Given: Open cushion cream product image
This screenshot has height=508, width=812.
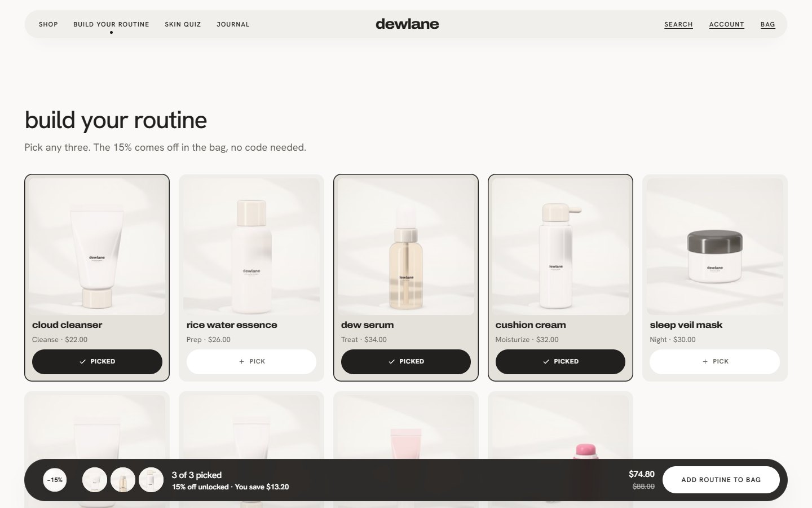Looking at the screenshot, I should [x=561, y=247].
